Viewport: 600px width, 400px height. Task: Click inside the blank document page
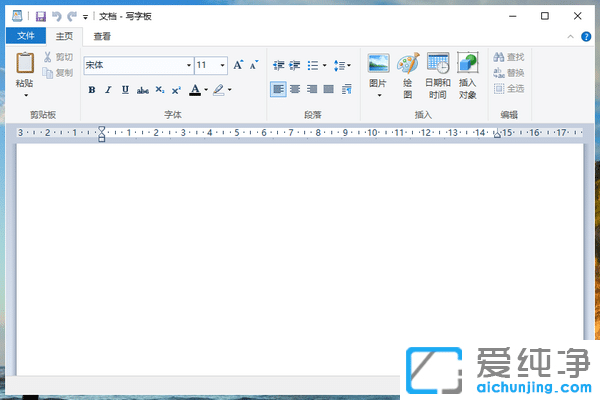click(300, 260)
